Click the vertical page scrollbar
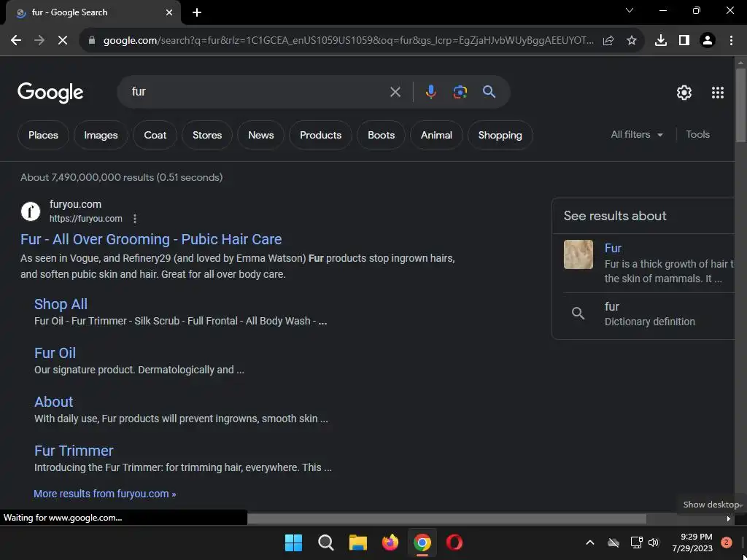Image resolution: width=747 pixels, height=560 pixels. 740,106
